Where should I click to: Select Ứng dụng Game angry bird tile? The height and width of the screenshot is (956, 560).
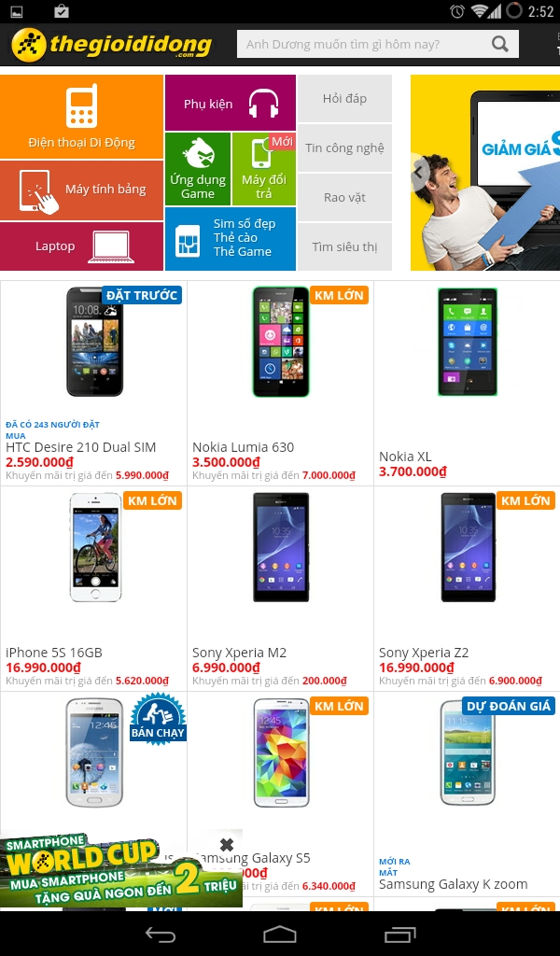(198, 169)
